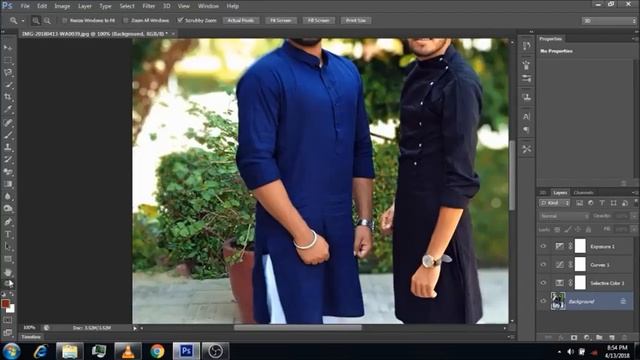Click the Fit Screen button

(281, 20)
